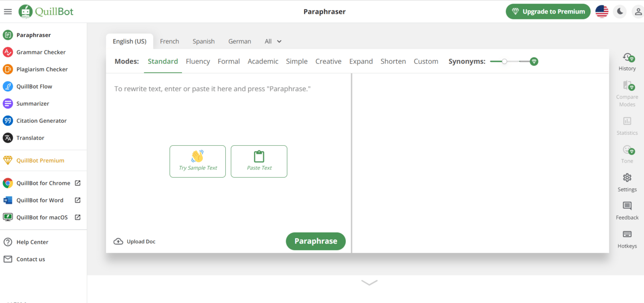The image size is (644, 303).
Task: Expand the All languages dropdown
Action: pyautogui.click(x=273, y=41)
